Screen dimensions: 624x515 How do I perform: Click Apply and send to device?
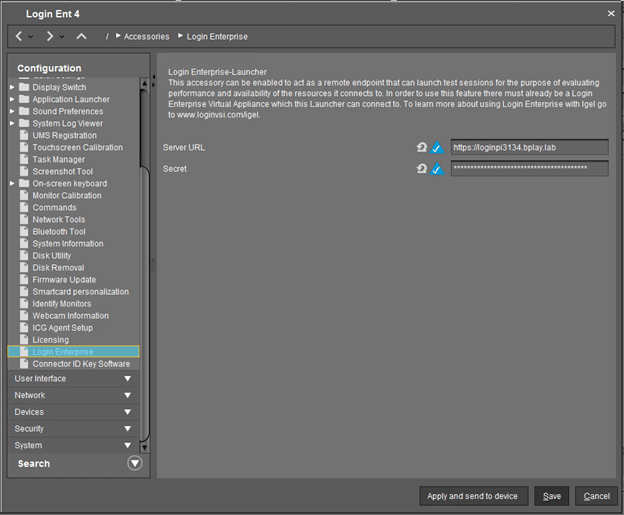474,496
